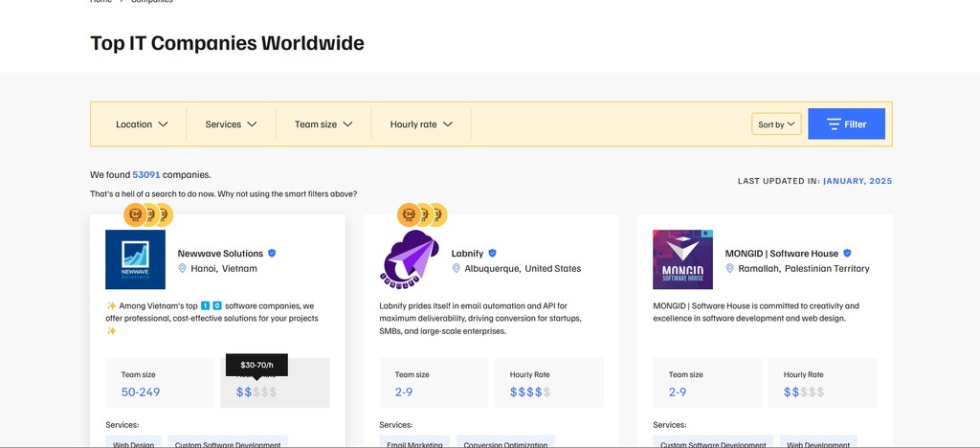
Task: Open the Newwave Solutions company link
Action: pos(220,253)
